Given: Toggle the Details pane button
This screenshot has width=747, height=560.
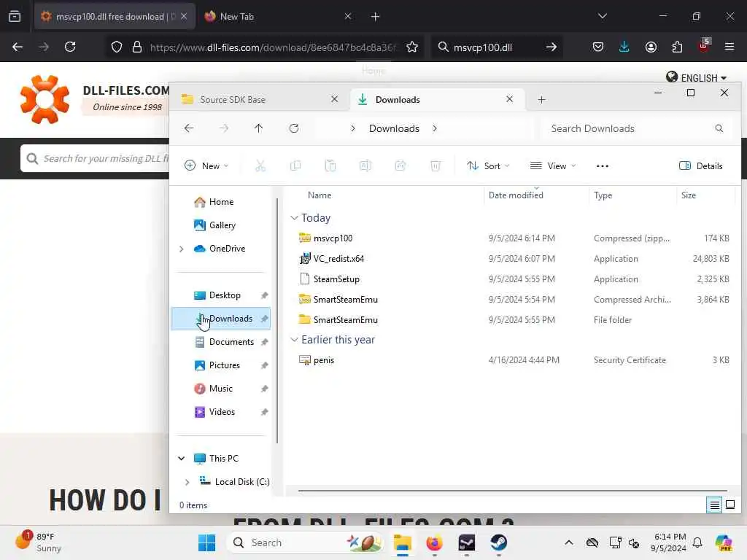Looking at the screenshot, I should pos(700,166).
